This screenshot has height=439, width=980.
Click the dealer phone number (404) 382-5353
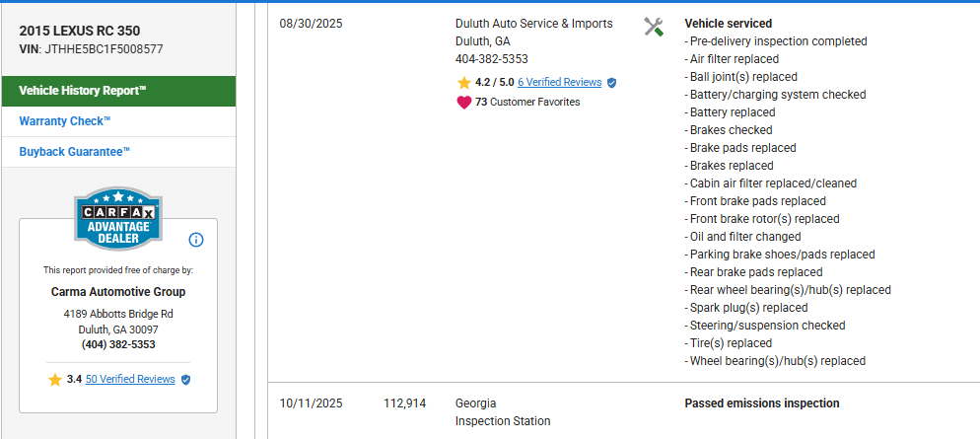pos(118,344)
